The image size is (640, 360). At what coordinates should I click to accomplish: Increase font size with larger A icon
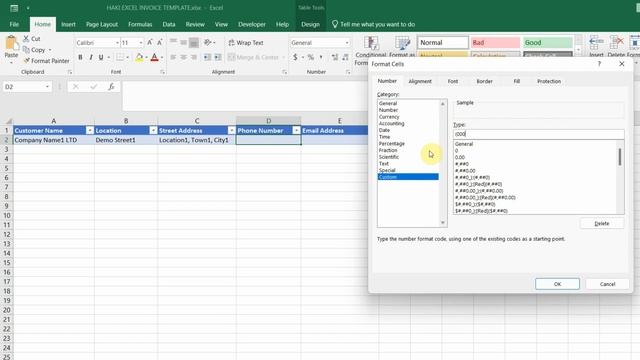point(150,42)
